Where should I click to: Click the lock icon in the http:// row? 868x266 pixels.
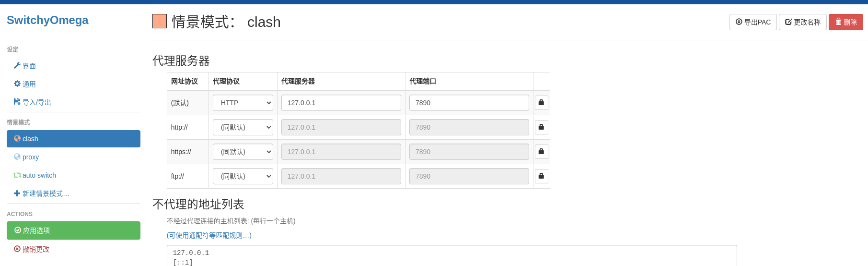click(541, 127)
